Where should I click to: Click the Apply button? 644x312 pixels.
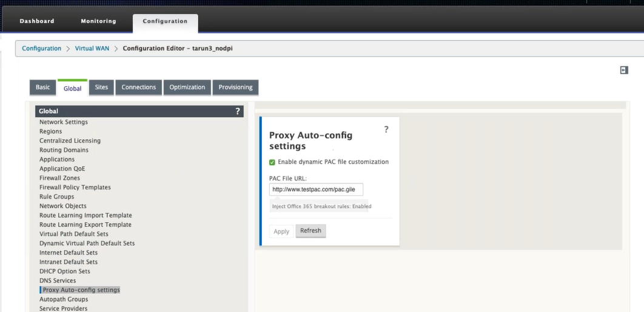click(281, 231)
